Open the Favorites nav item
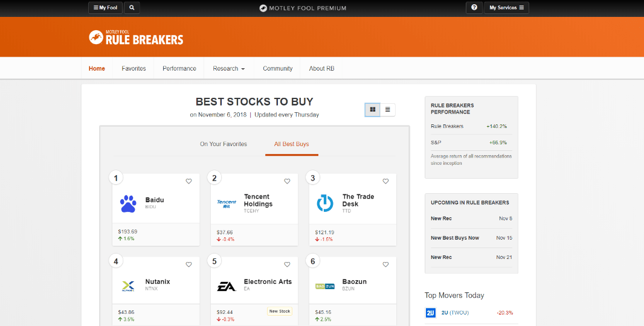The image size is (644, 326). 134,69
